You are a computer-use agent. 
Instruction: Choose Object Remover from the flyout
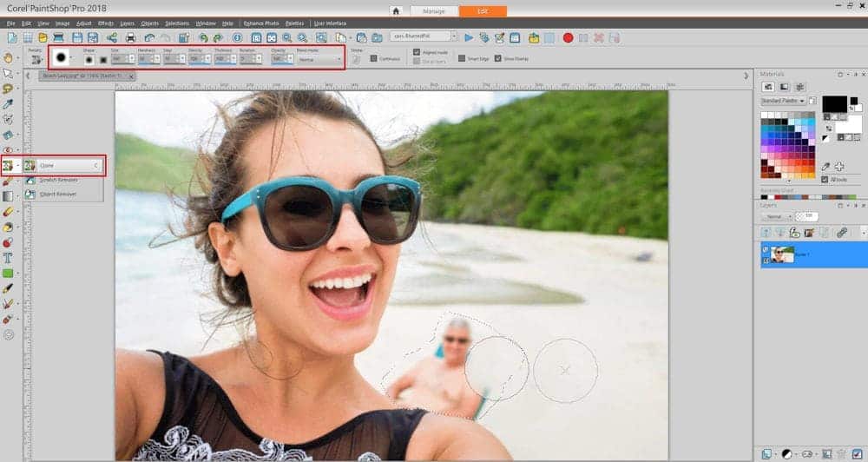[57, 194]
